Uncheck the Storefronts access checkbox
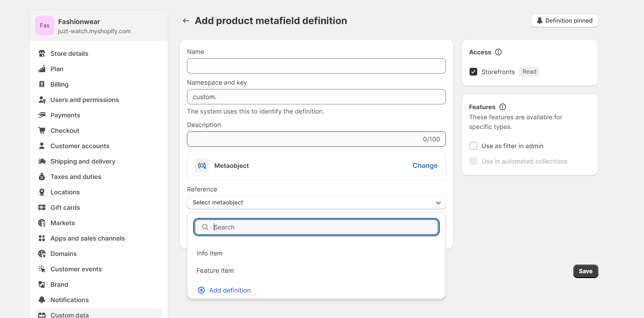The width and height of the screenshot is (644, 318). (x=473, y=72)
